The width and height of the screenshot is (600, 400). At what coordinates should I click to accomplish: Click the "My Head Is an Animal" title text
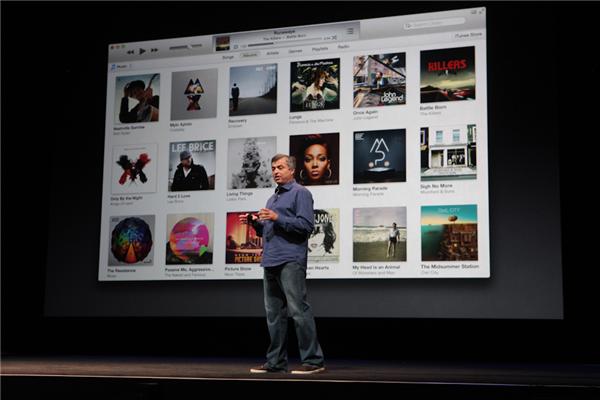coord(376,267)
